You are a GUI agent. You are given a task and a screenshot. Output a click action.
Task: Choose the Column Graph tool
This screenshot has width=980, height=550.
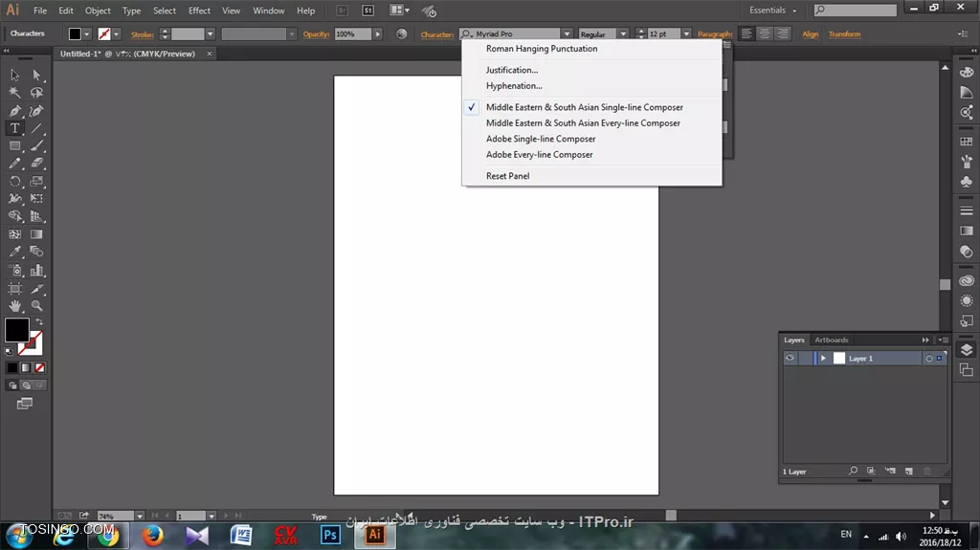(x=36, y=271)
